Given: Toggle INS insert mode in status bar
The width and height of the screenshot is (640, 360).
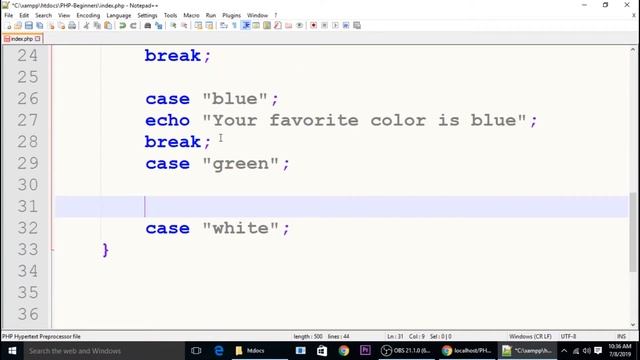Looking at the screenshot, I should (x=621, y=336).
